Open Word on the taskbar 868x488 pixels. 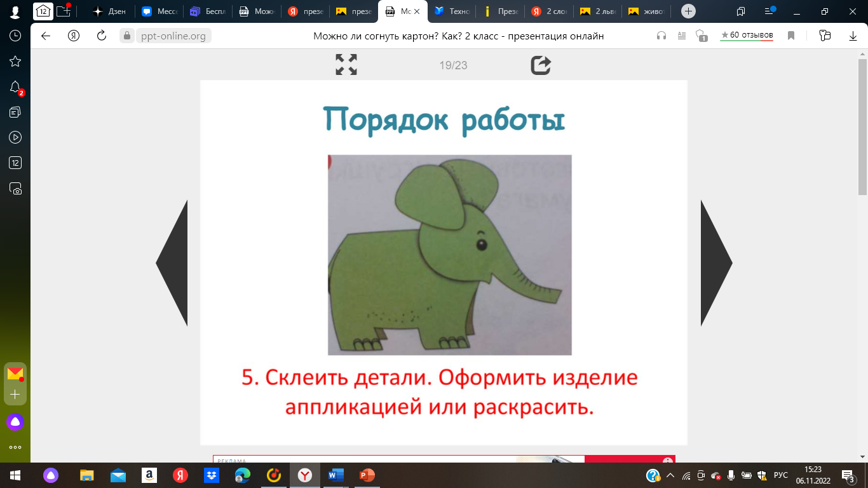336,475
